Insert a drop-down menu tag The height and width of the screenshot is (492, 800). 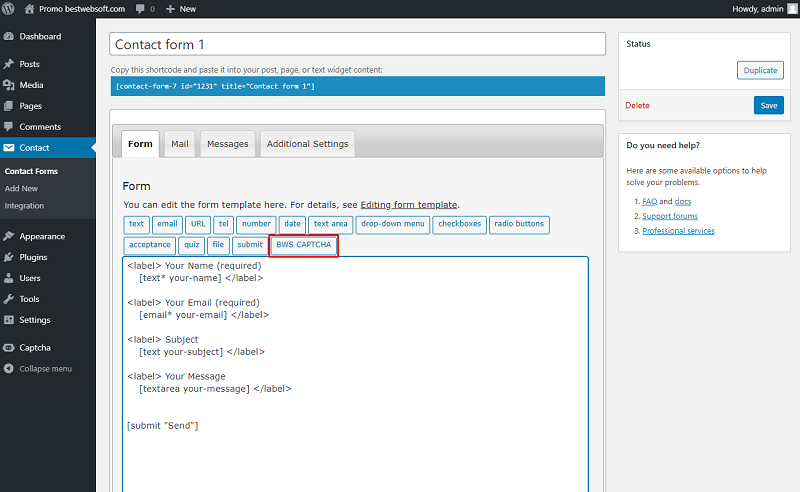pyautogui.click(x=393, y=224)
